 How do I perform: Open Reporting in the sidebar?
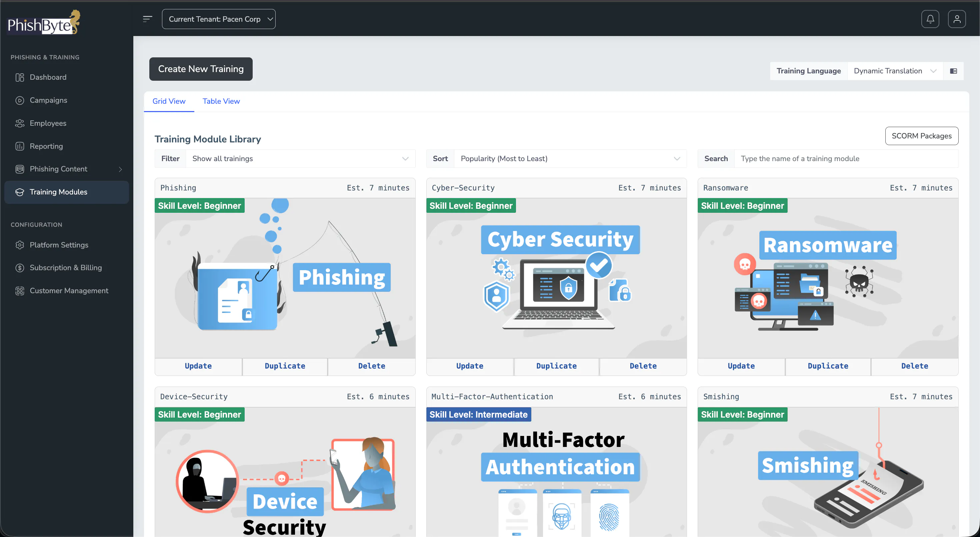(x=67, y=146)
